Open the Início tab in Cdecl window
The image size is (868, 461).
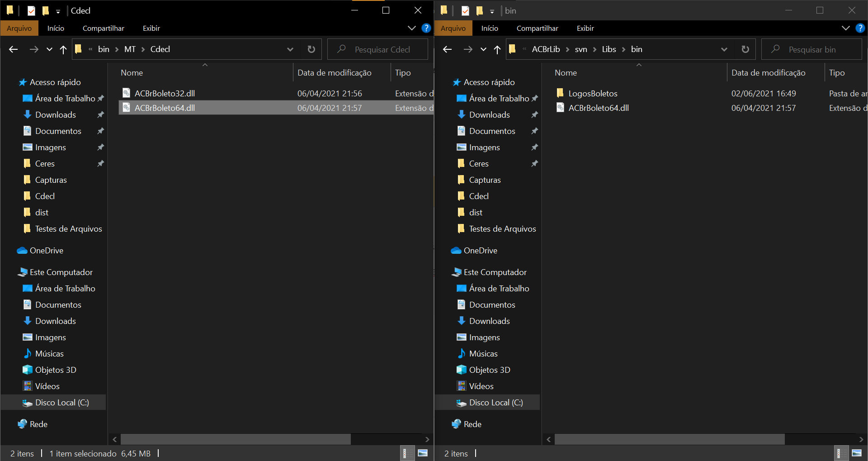coord(56,28)
